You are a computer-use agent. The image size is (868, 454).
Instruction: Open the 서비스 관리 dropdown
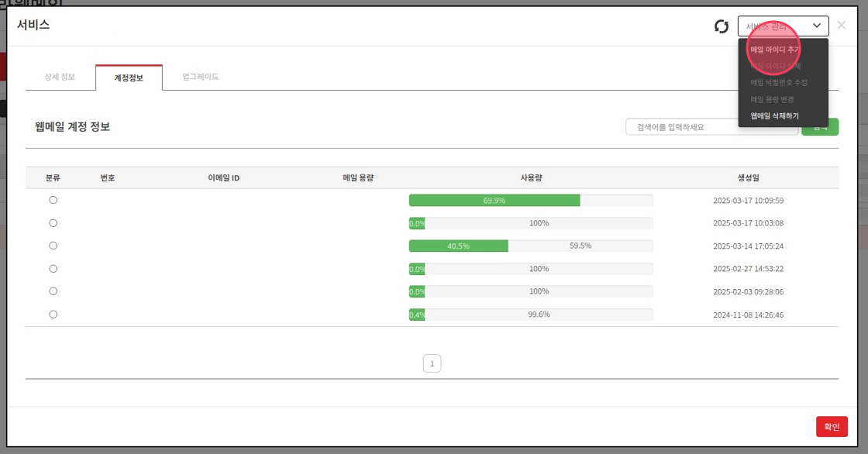pos(783,26)
